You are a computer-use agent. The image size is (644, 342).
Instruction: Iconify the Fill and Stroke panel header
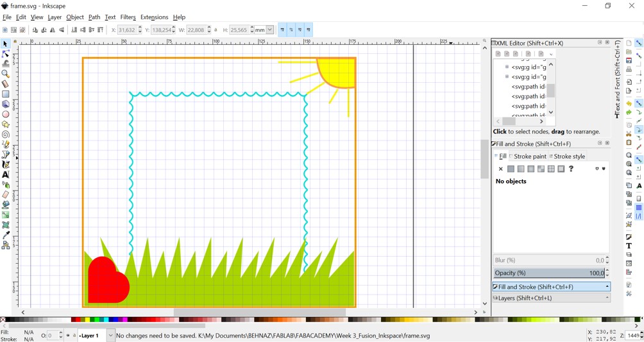600,143
